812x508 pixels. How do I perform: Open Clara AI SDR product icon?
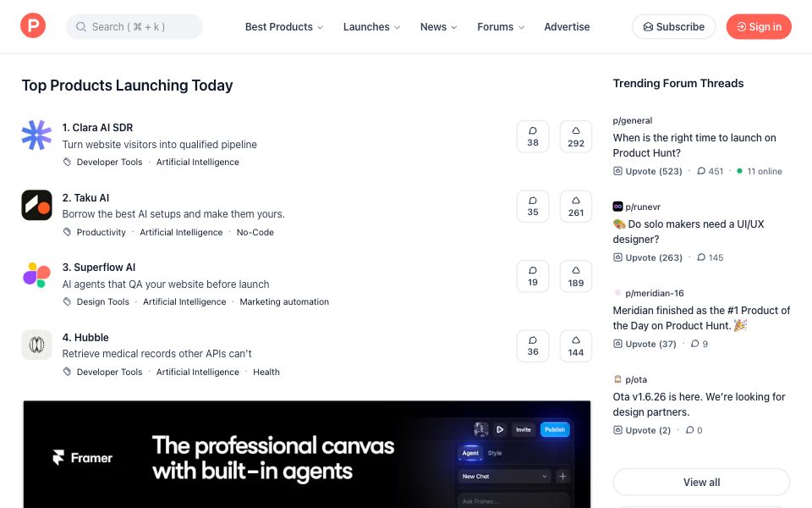tap(36, 135)
